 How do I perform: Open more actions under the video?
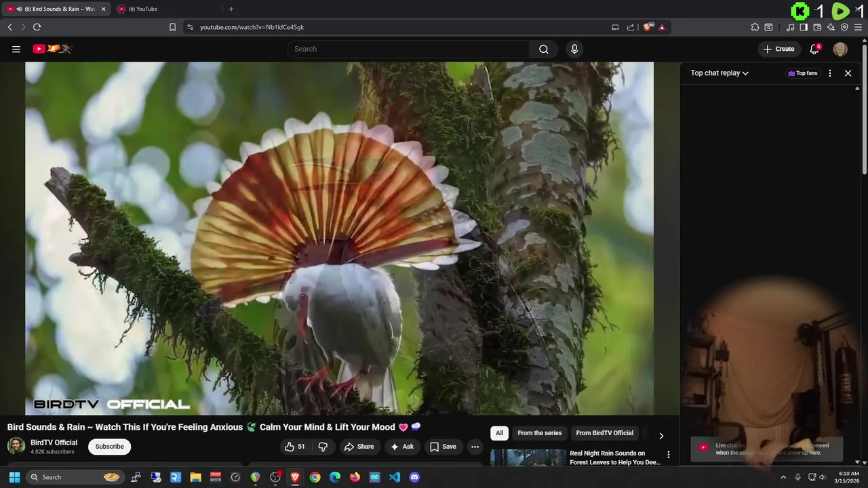coord(475,447)
